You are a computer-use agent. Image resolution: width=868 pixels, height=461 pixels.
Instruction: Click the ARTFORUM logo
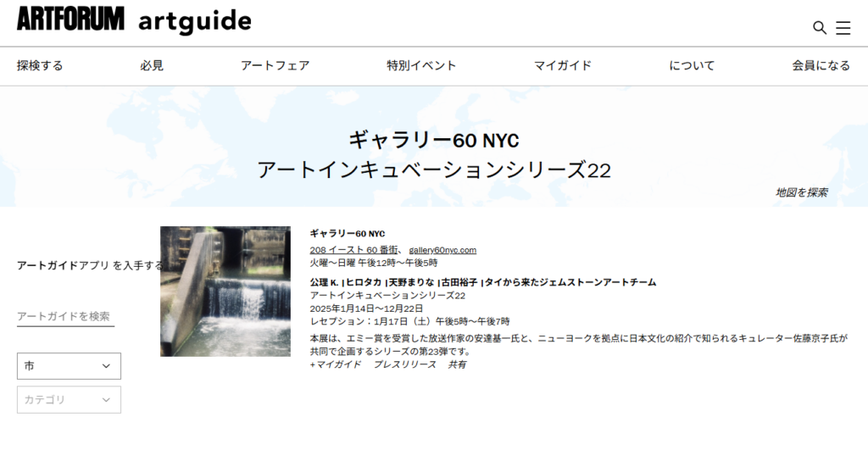click(70, 19)
